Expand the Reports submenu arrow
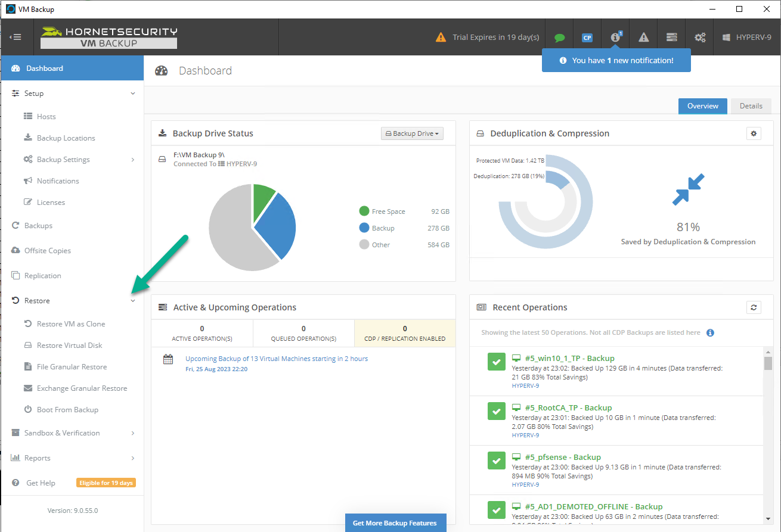Viewport: 781px width, 532px height. (133, 458)
